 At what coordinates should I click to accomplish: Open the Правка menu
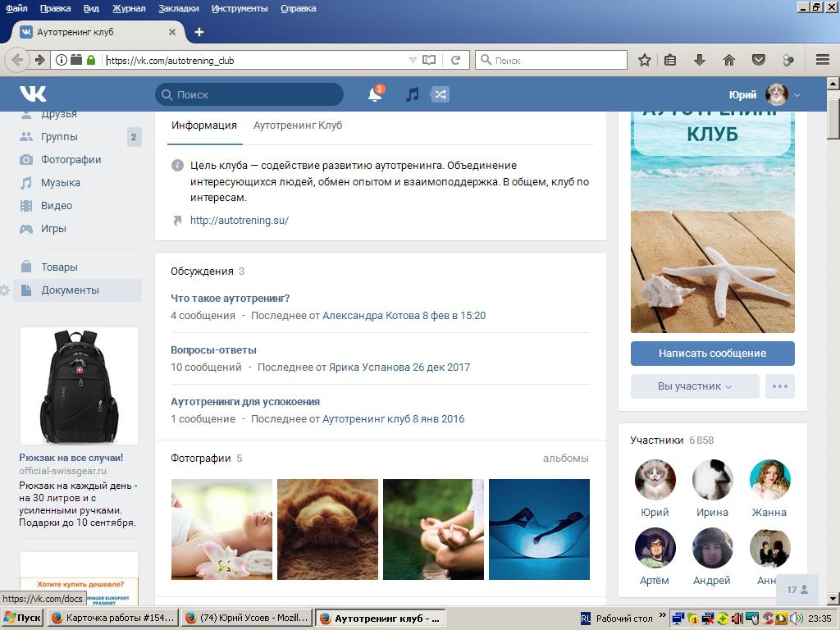[x=55, y=8]
